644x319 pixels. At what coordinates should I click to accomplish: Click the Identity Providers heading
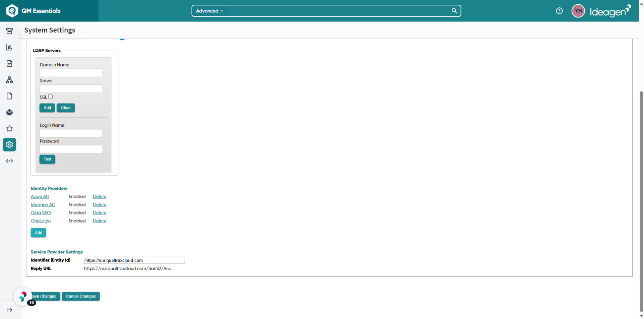point(49,188)
